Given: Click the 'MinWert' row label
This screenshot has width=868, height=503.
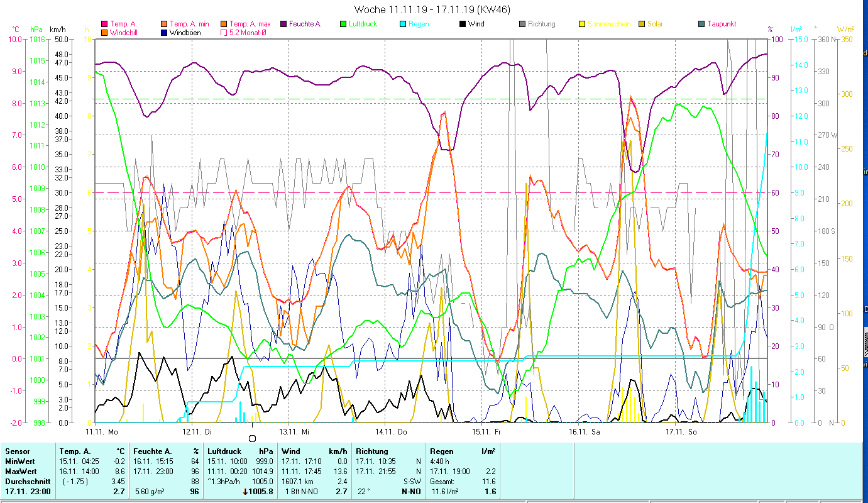Looking at the screenshot, I should pyautogui.click(x=19, y=462).
